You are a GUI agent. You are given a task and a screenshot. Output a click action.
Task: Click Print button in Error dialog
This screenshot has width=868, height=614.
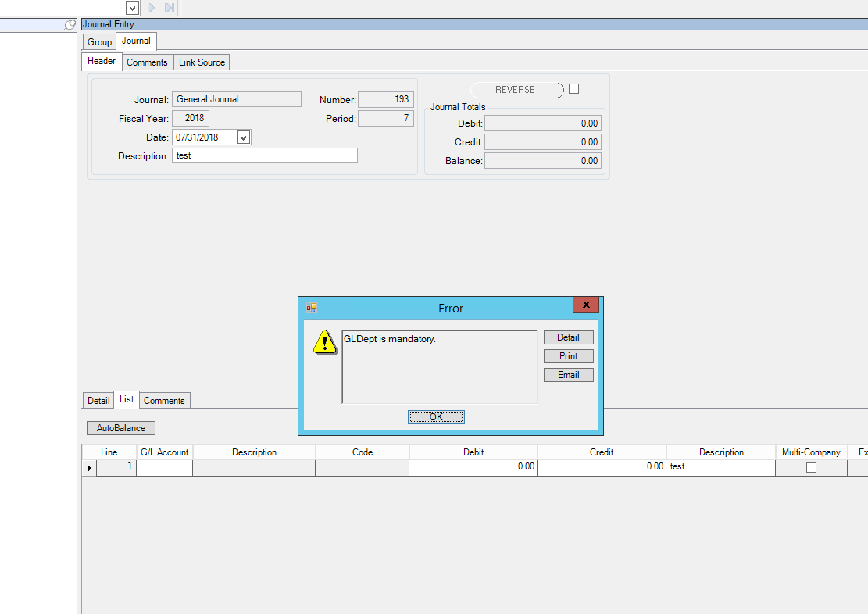[568, 356]
